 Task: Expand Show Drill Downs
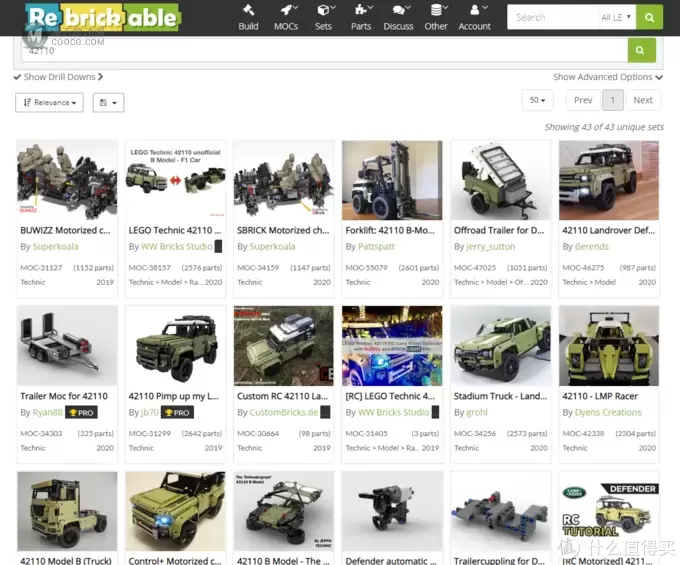59,77
